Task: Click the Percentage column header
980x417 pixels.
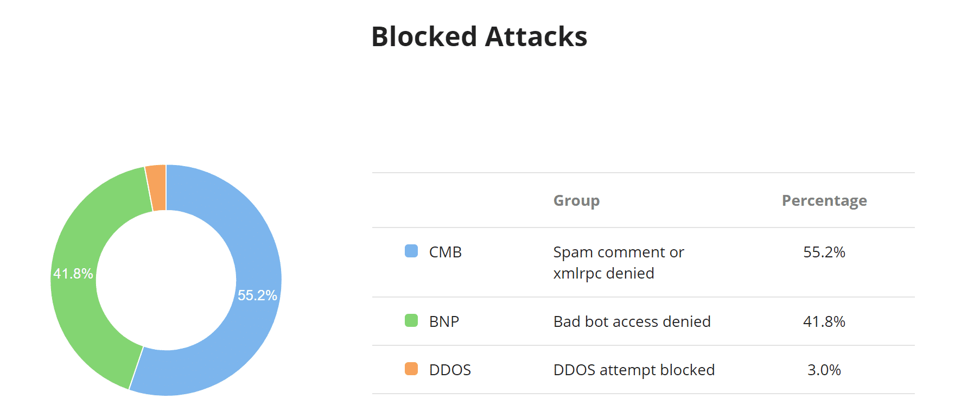Action: (824, 200)
